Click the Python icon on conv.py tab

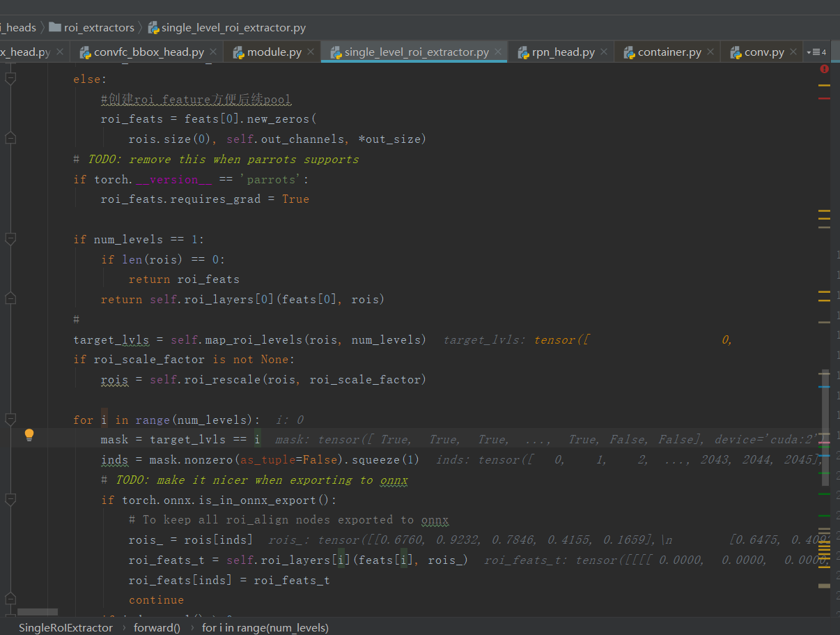[x=735, y=52]
